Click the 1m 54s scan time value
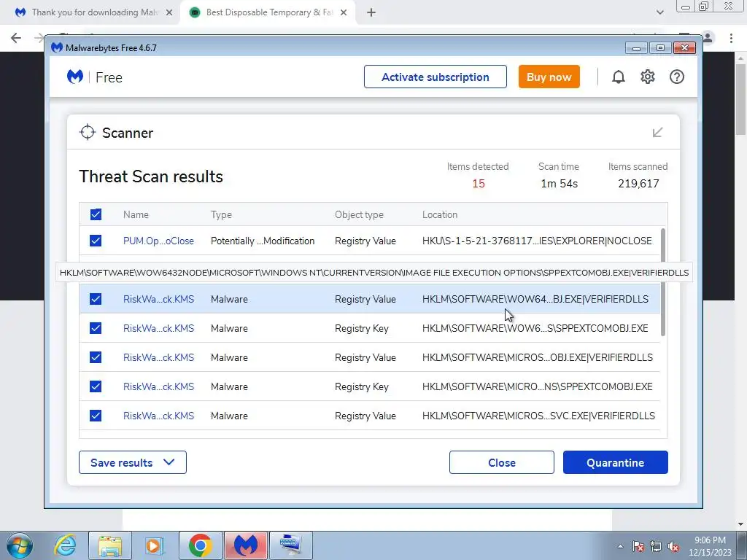 click(559, 184)
